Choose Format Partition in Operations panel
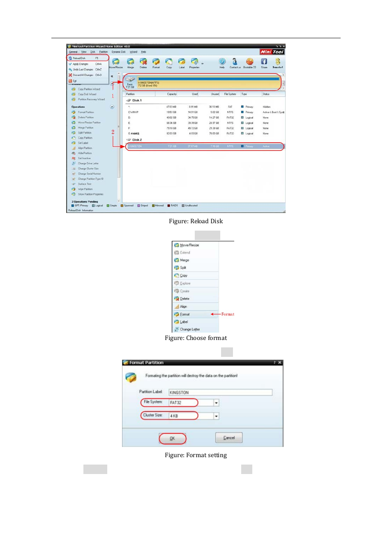This screenshot has width=392, height=555. (x=86, y=112)
